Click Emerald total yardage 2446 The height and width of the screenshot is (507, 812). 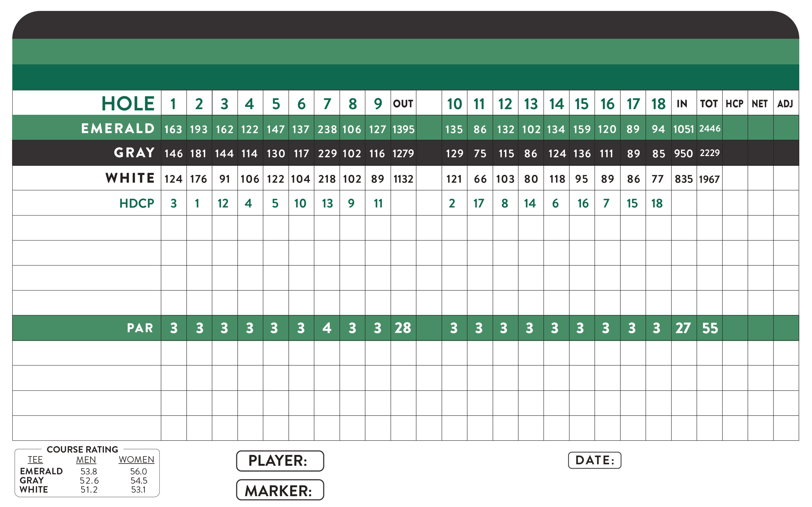709,128
